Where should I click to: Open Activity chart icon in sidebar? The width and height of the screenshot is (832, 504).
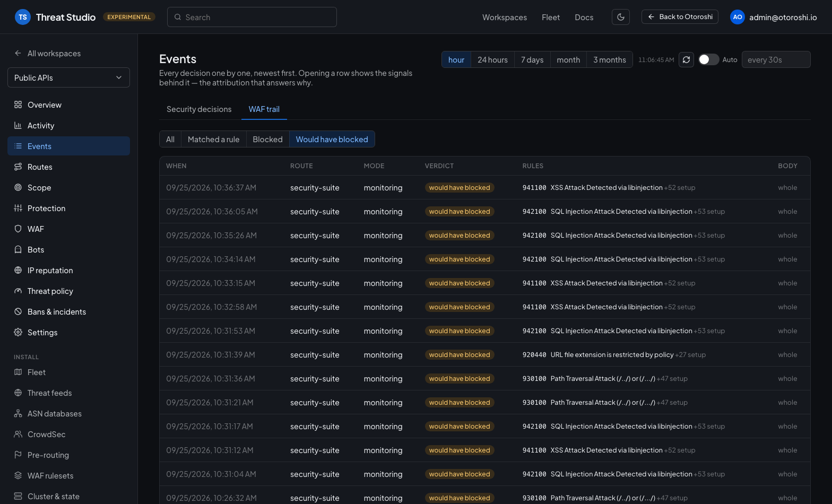(x=18, y=125)
